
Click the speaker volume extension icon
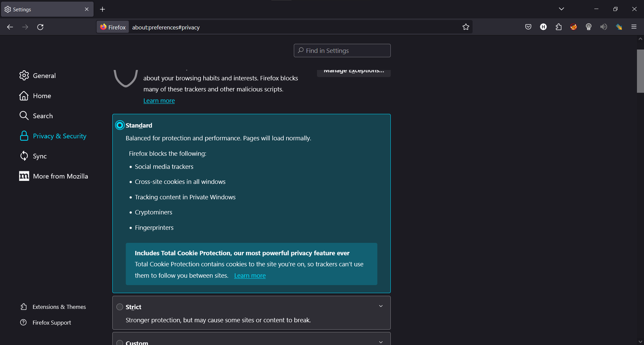pyautogui.click(x=603, y=27)
